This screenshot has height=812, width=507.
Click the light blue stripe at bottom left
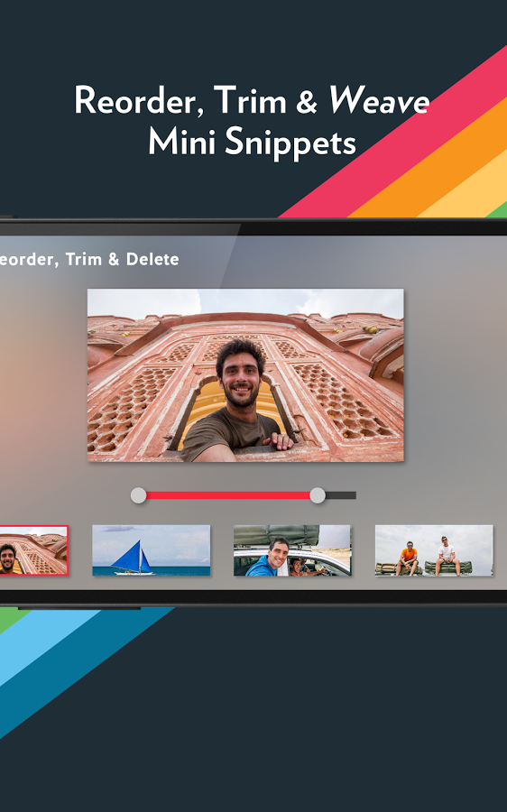coord(47,637)
